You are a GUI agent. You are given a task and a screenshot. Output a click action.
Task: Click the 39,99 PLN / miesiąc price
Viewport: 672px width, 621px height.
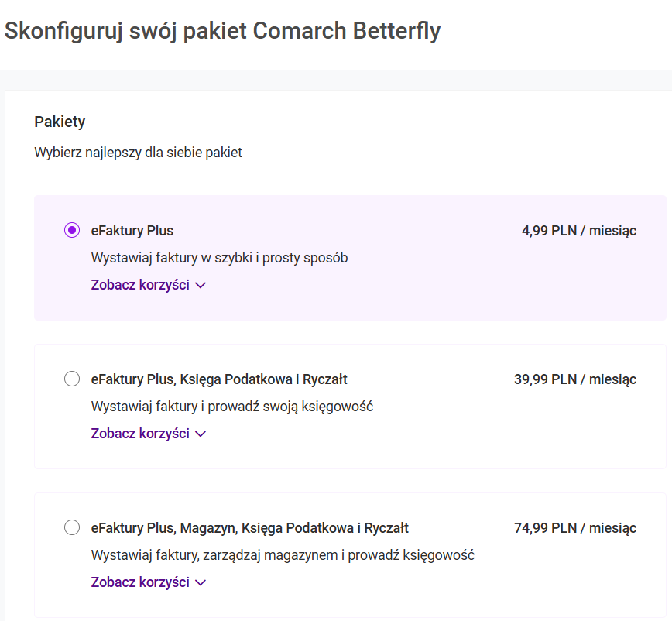click(574, 379)
